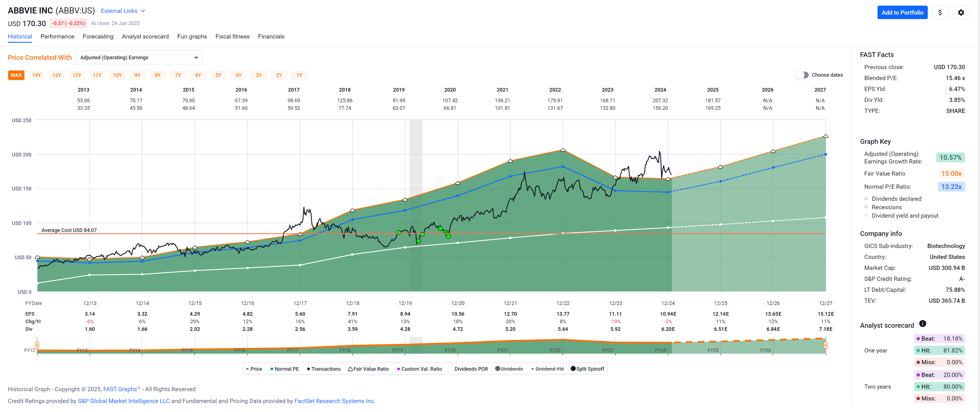Open the Financials tab
The width and height of the screenshot is (980, 412).
click(x=271, y=37)
